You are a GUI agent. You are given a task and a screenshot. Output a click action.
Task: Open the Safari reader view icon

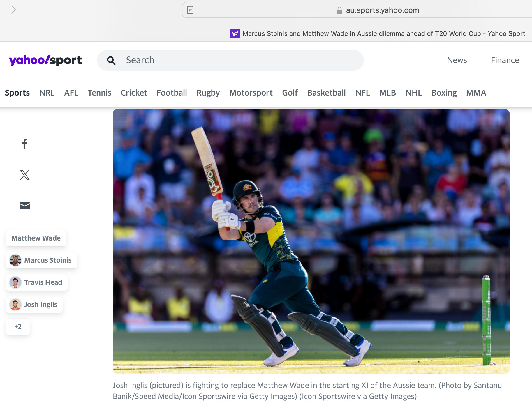(190, 10)
